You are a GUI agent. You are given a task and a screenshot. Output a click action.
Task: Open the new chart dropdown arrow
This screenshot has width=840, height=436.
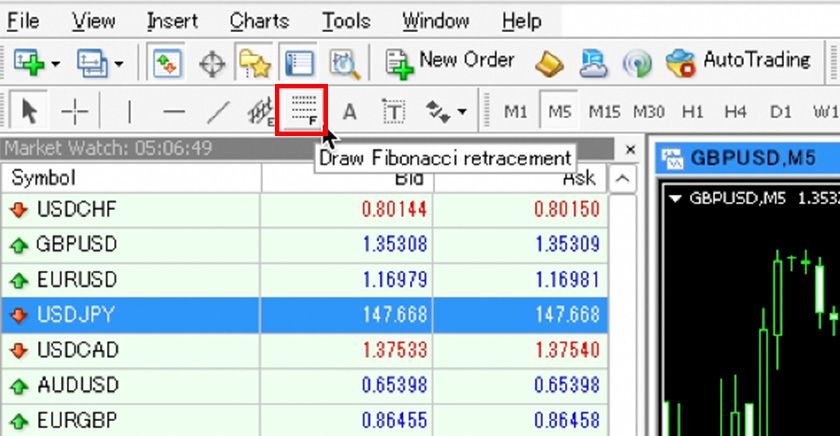[x=55, y=64]
